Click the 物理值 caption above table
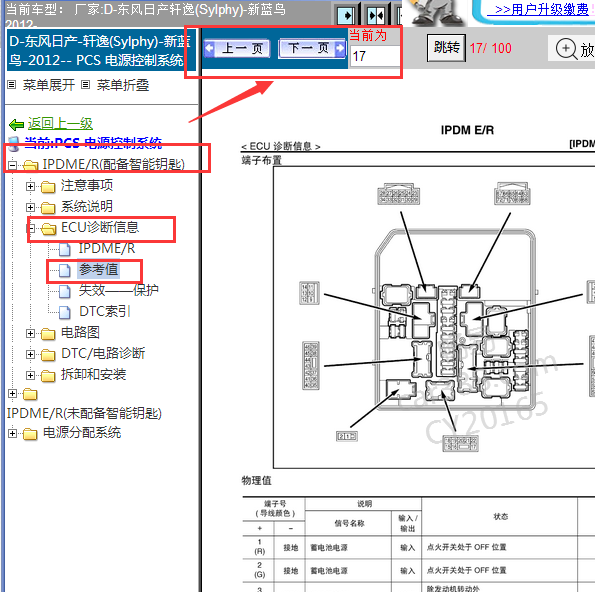 (x=257, y=480)
